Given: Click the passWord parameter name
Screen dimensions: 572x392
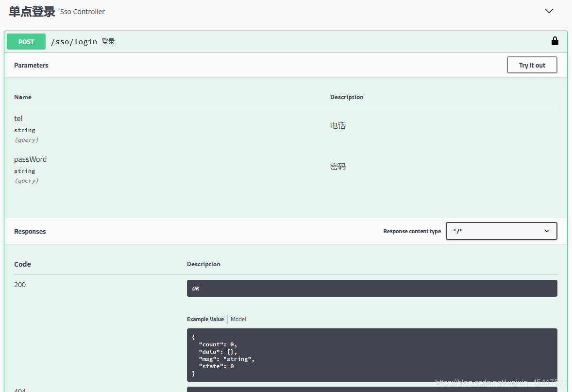Looking at the screenshot, I should pyautogui.click(x=30, y=159).
